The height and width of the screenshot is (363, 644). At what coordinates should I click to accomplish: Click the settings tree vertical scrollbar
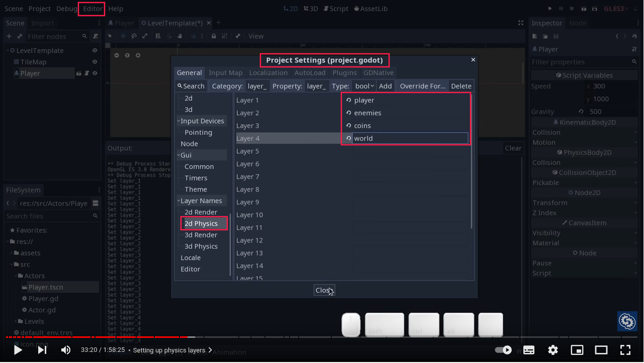(230, 245)
